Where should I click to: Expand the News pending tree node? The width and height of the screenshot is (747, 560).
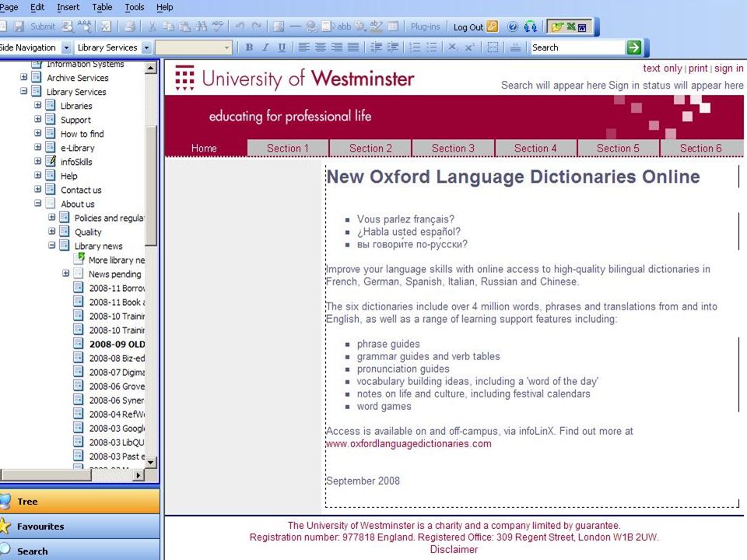(65, 273)
